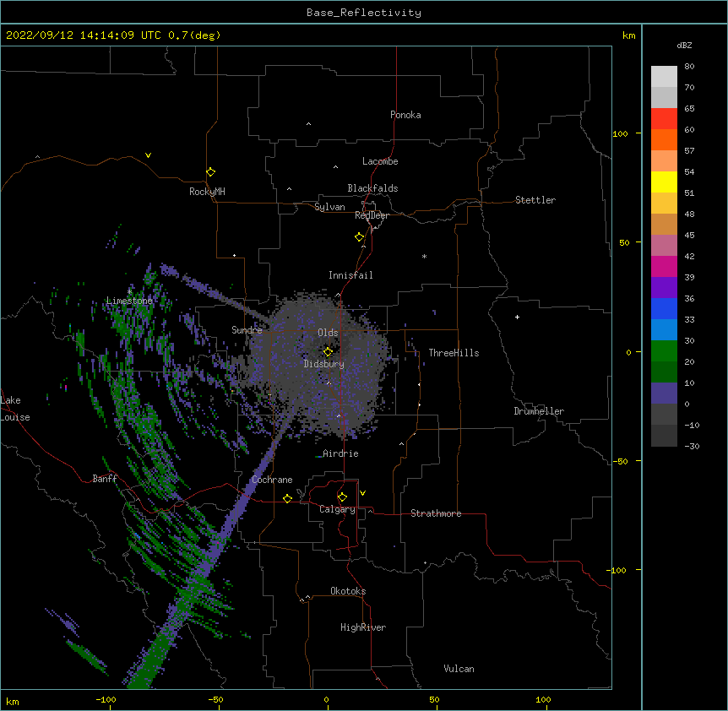Viewport: 728px width, 711px height.
Task: Click the Olds town label
Action: click(x=328, y=333)
